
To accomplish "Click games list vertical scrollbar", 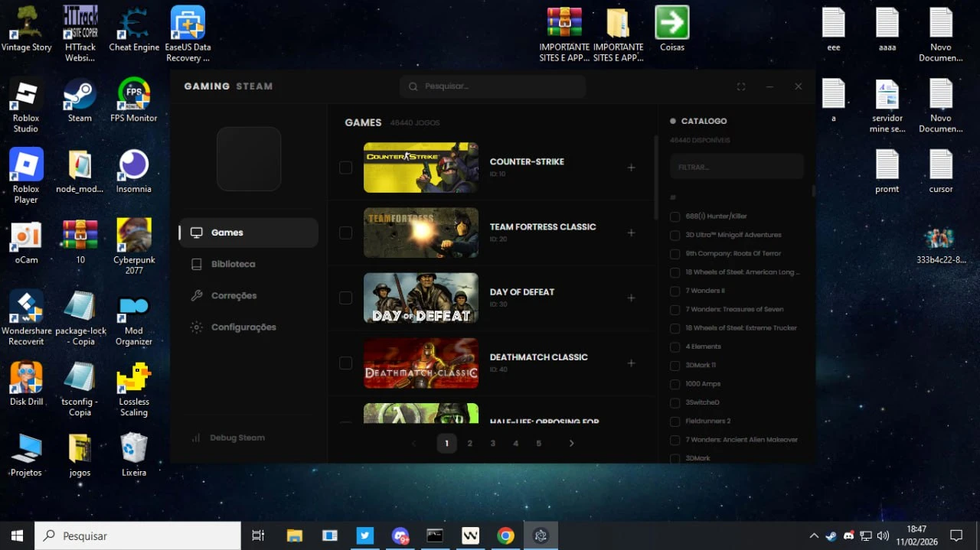I will point(656,177).
